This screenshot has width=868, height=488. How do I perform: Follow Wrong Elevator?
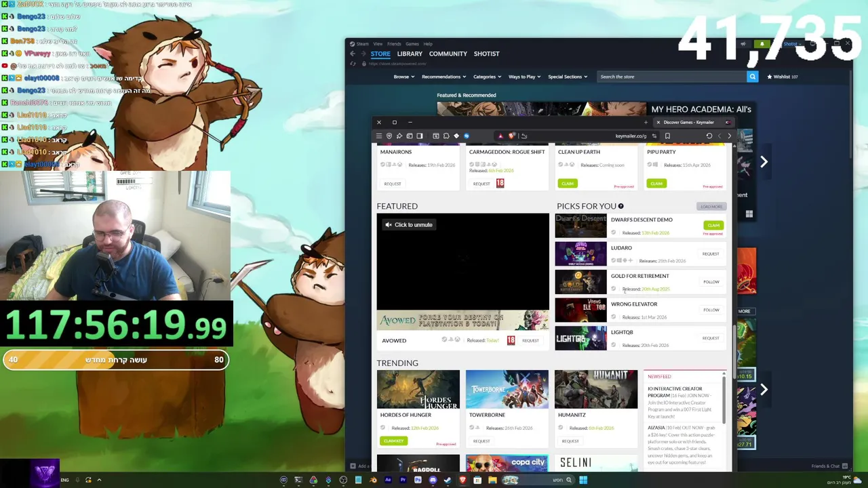click(x=711, y=310)
